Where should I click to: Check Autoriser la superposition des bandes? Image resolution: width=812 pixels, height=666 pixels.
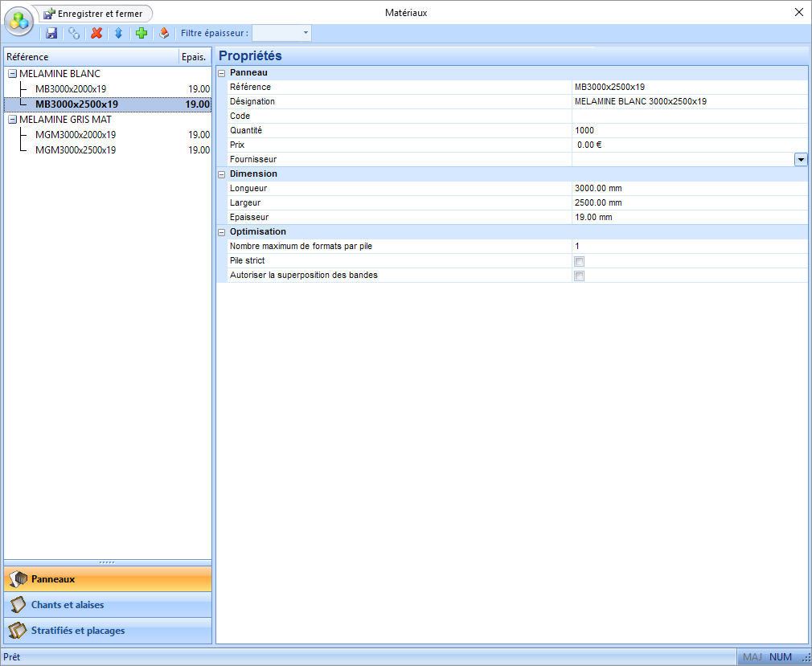(579, 276)
